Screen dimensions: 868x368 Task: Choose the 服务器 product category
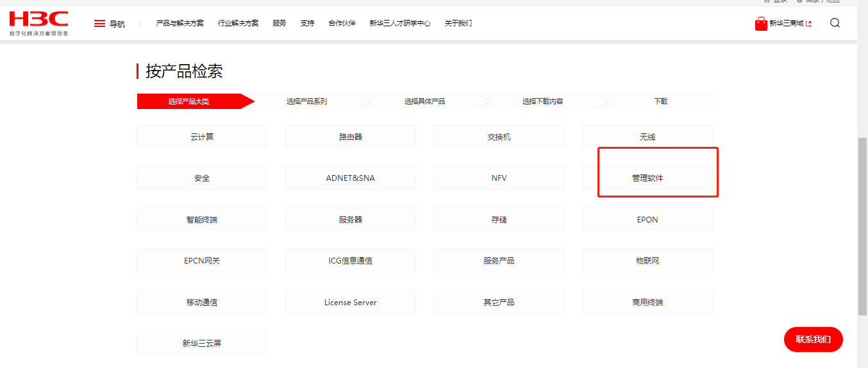pos(351,219)
